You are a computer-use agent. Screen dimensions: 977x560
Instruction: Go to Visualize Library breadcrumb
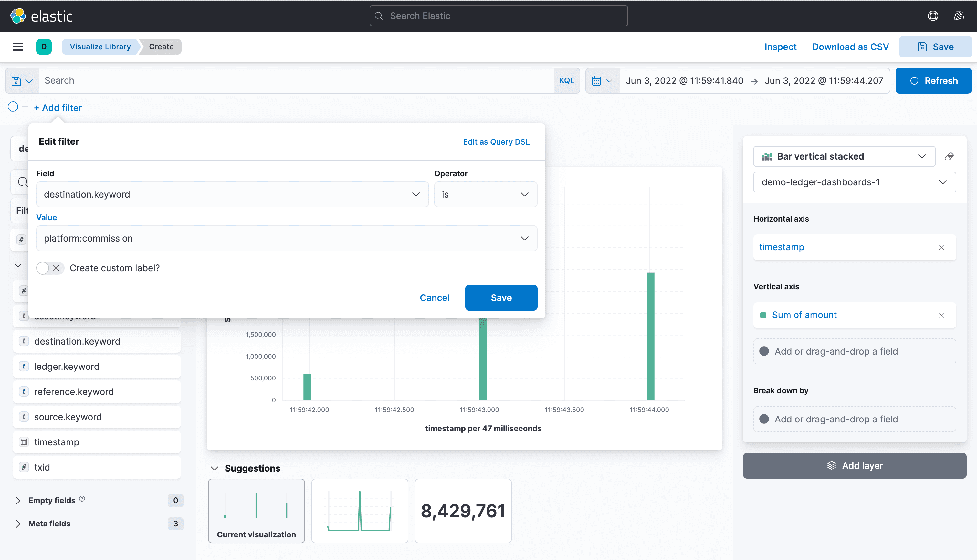click(100, 47)
